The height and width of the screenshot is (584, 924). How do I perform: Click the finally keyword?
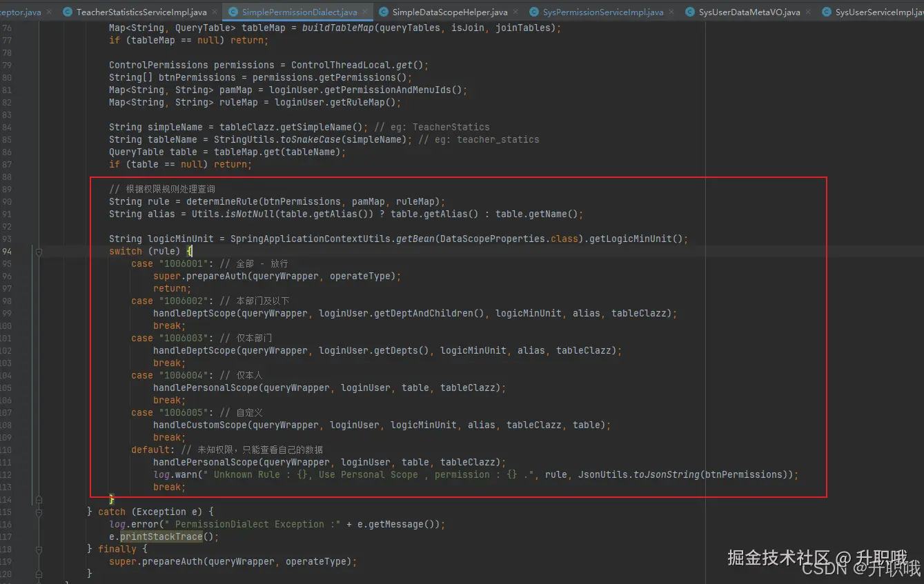click(117, 550)
